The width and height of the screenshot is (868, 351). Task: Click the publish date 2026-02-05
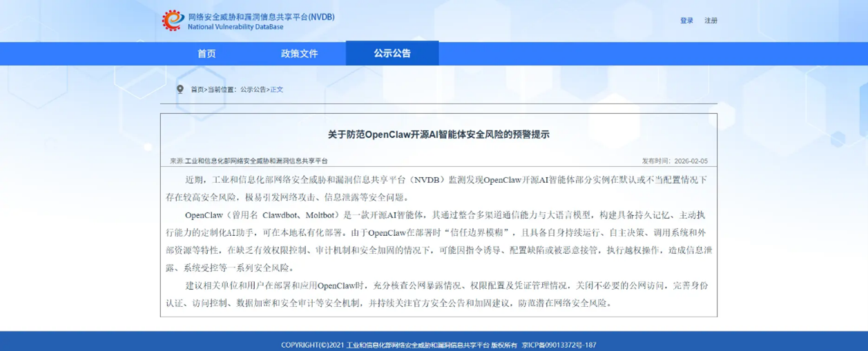691,161
